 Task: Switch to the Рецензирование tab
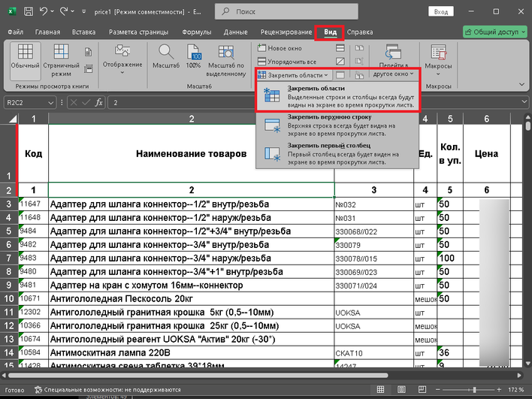point(286,32)
